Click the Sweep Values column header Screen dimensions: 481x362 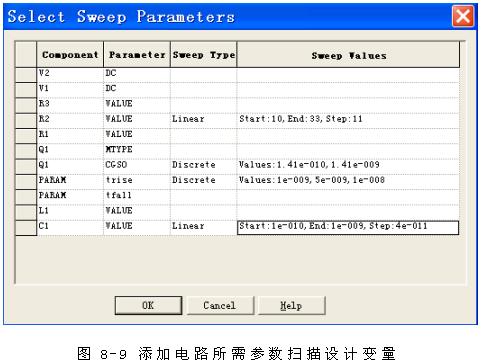pos(348,55)
